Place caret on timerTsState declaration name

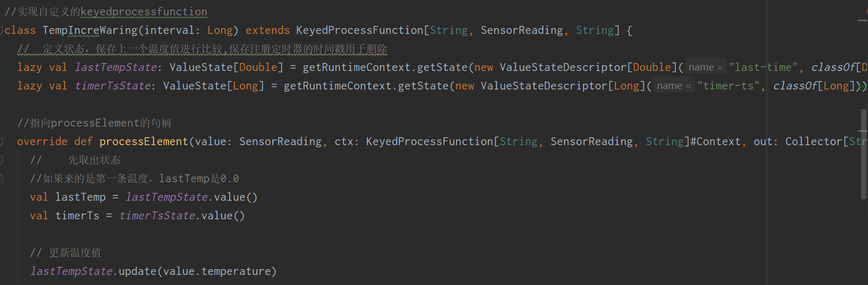pyautogui.click(x=113, y=86)
